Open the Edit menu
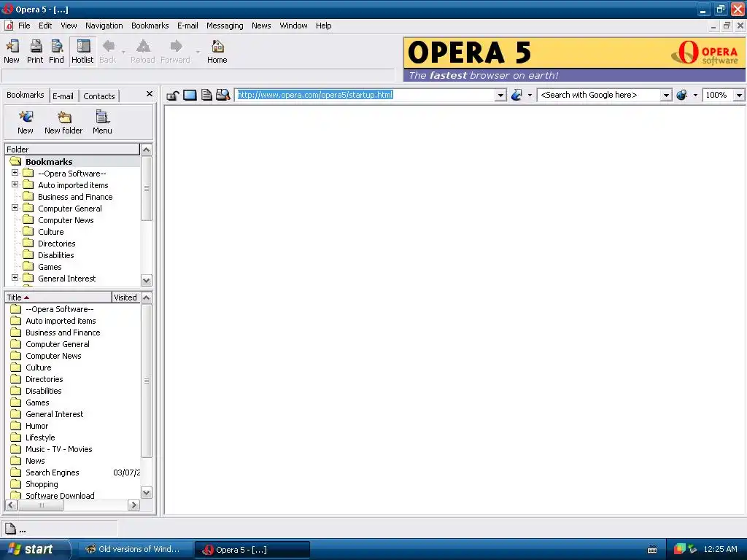The width and height of the screenshot is (747, 560). pyautogui.click(x=45, y=26)
